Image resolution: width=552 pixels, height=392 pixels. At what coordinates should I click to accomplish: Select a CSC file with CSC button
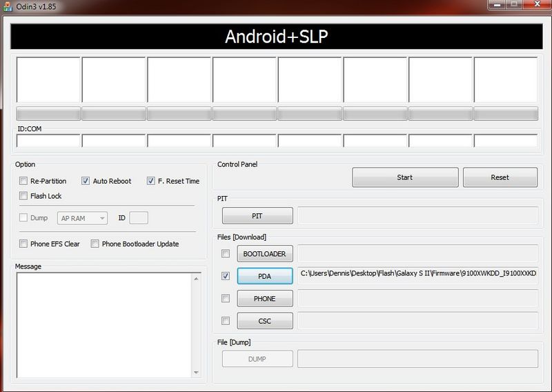click(264, 321)
